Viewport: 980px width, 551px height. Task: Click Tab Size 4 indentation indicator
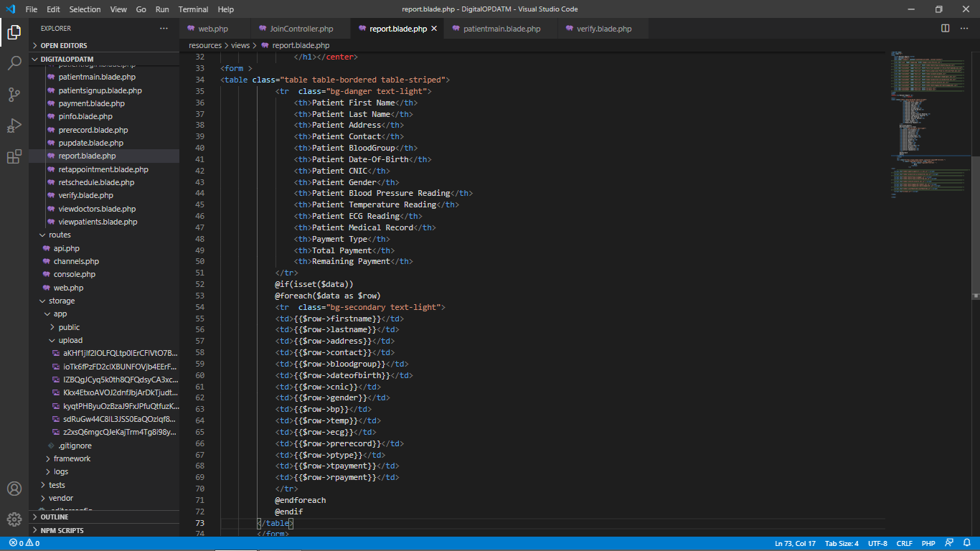pyautogui.click(x=841, y=543)
